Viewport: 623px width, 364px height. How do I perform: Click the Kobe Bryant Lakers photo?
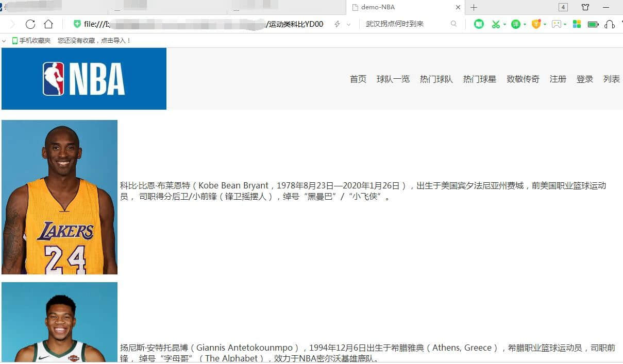click(x=59, y=197)
